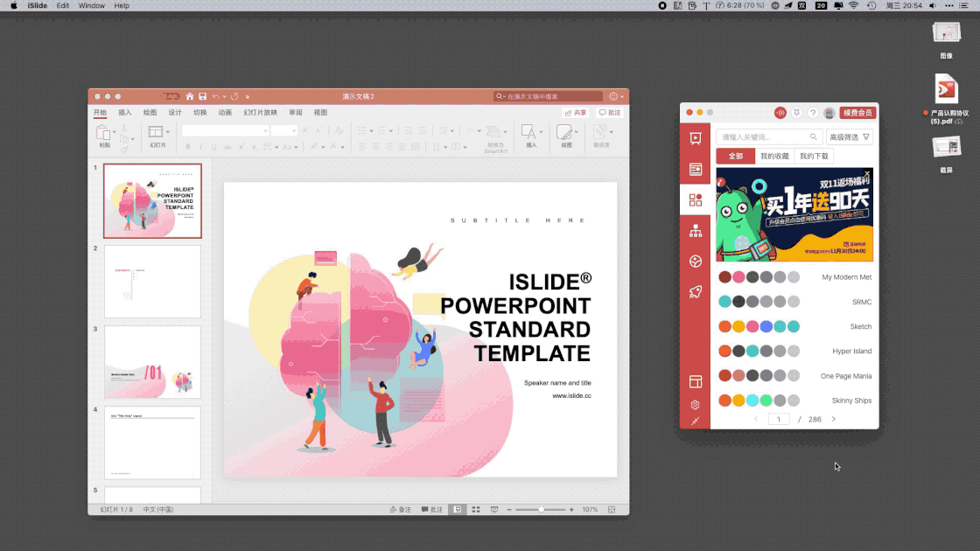Screen dimensions: 980x551
Task: Click the 续费会员 renew membership button
Action: coord(857,113)
